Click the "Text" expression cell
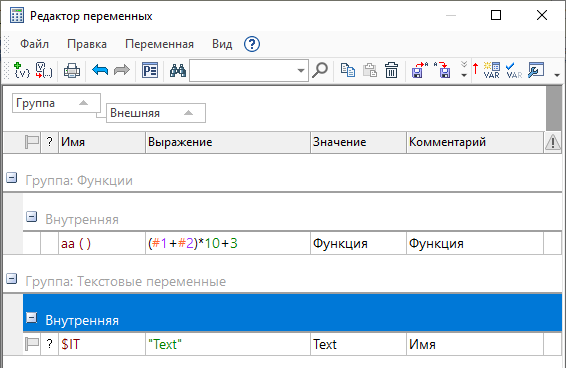This screenshot has height=368, width=566. click(228, 344)
